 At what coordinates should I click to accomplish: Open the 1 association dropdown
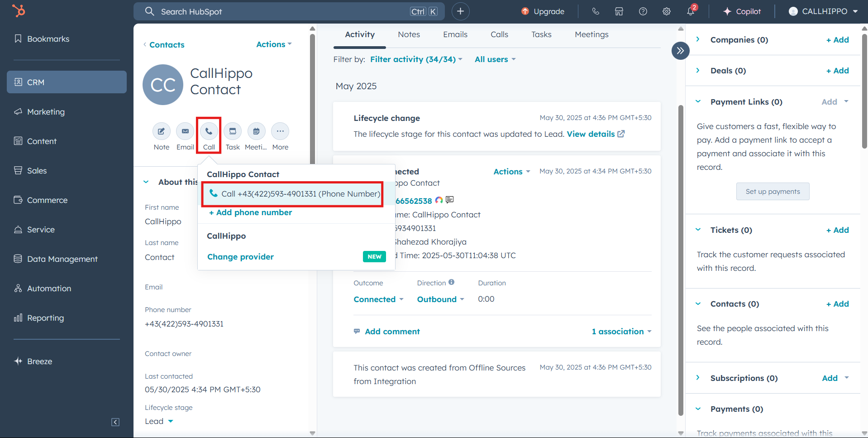(x=621, y=332)
